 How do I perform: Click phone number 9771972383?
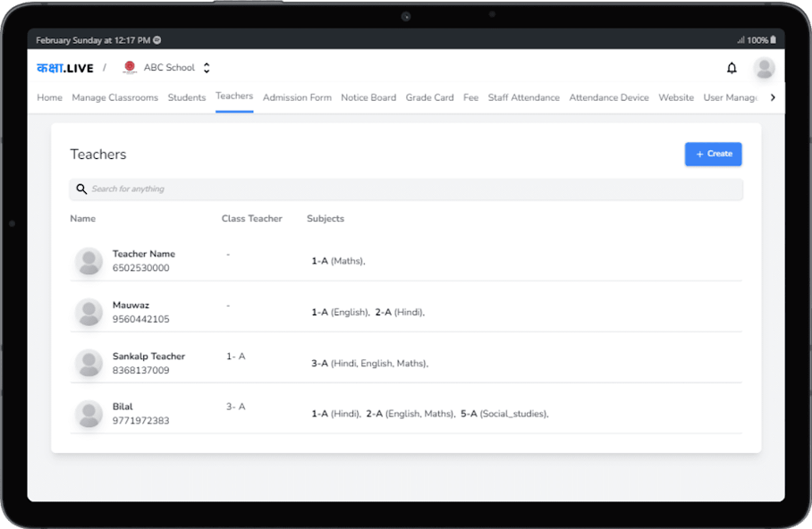141,421
